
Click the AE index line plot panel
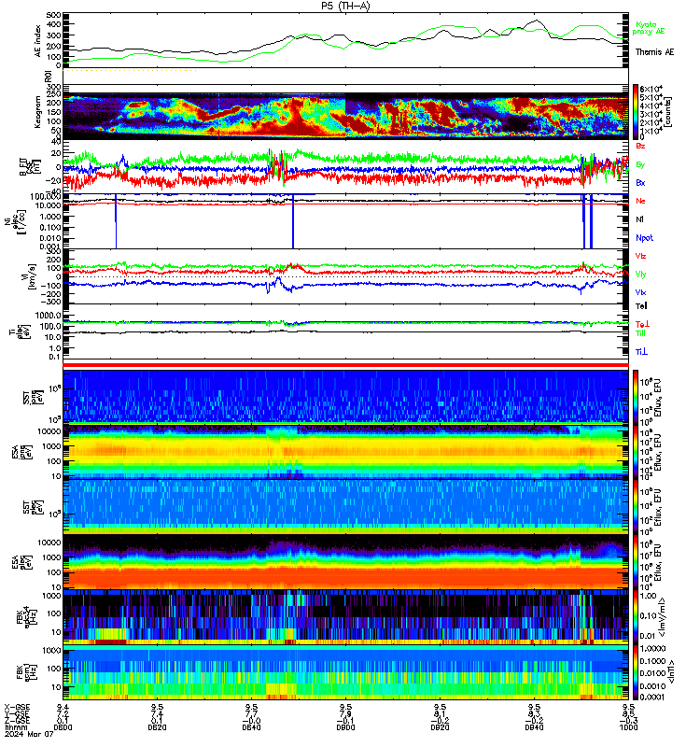(x=345, y=40)
